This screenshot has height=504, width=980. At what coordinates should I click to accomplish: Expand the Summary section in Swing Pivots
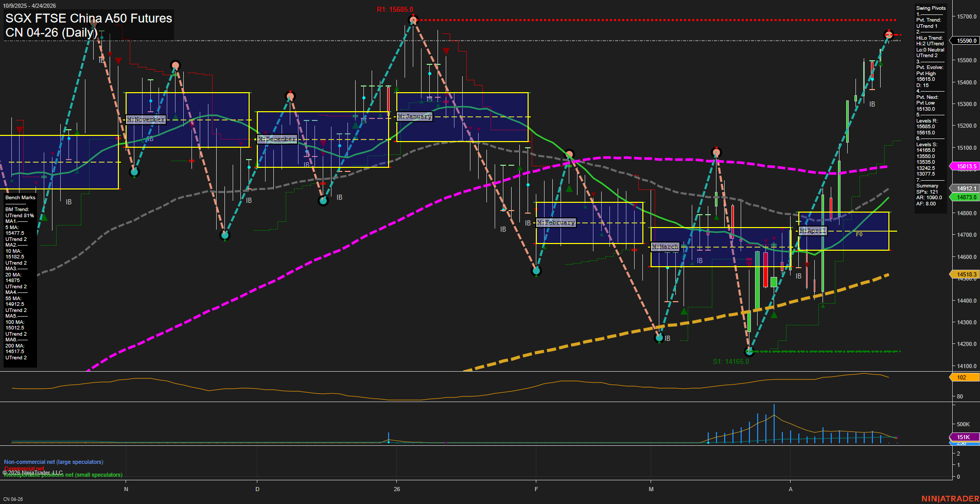tap(926, 186)
